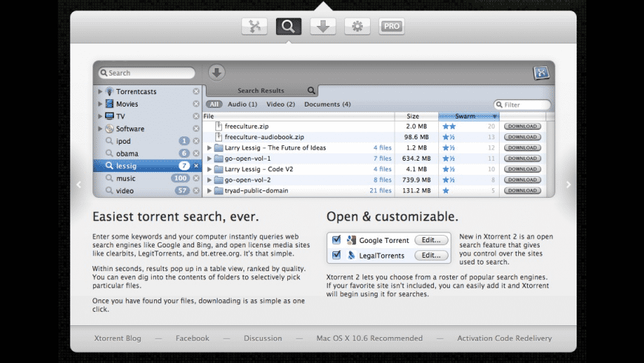Expand Larry Lessig - Code V2 folder
The height and width of the screenshot is (363, 644).
(209, 169)
